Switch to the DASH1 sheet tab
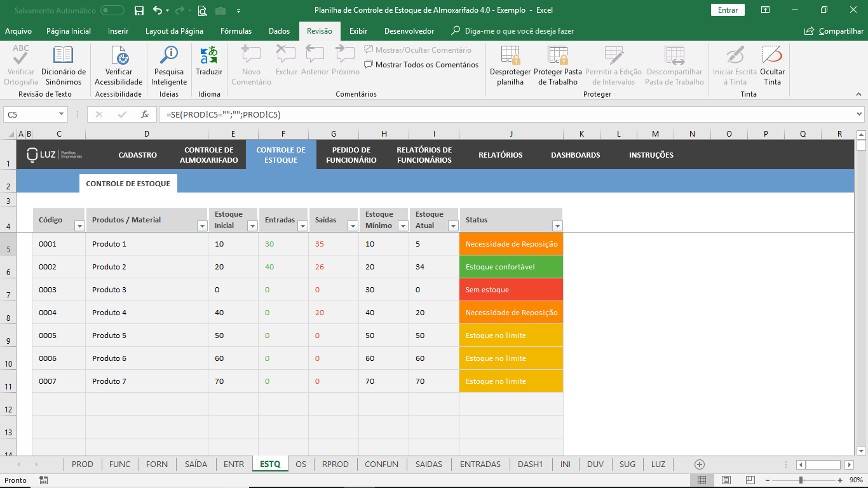Screen dimensions: 868x488 point(530,464)
